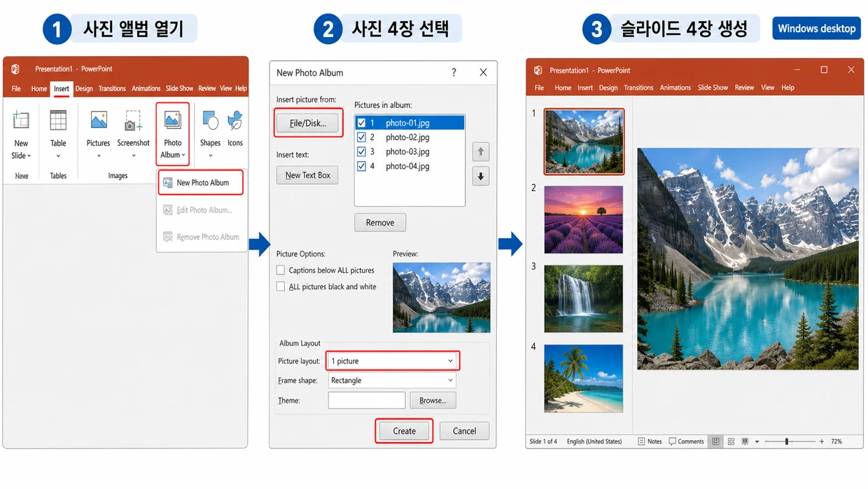
Task: Open the Transitions tab in the slide thumbnails window
Action: [x=638, y=88]
